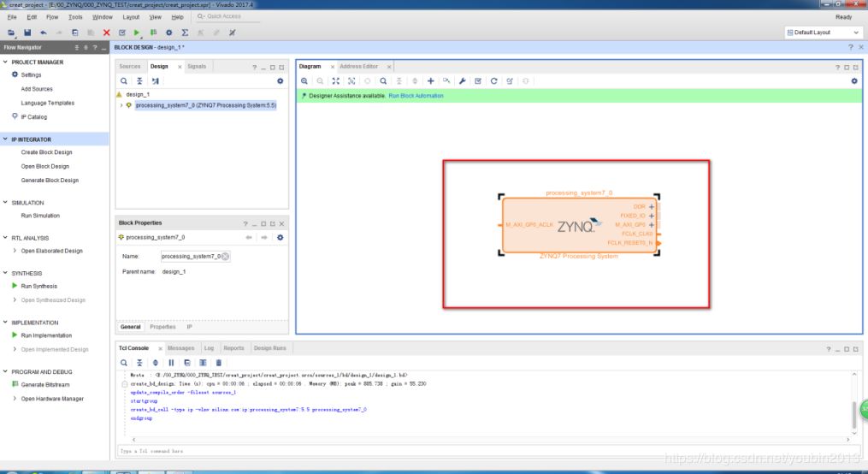The image size is (868, 474).
Task: Click Collapse All icon in Design panel
Action: coord(139,80)
